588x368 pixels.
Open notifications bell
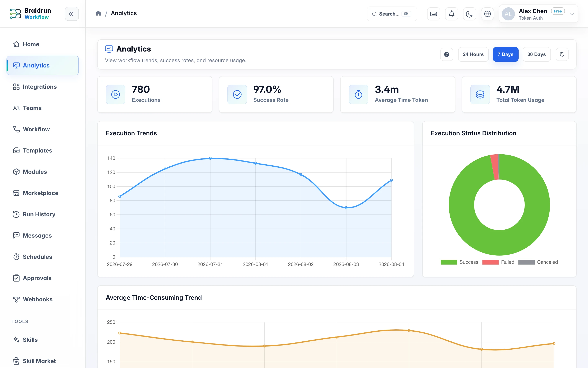(x=451, y=14)
